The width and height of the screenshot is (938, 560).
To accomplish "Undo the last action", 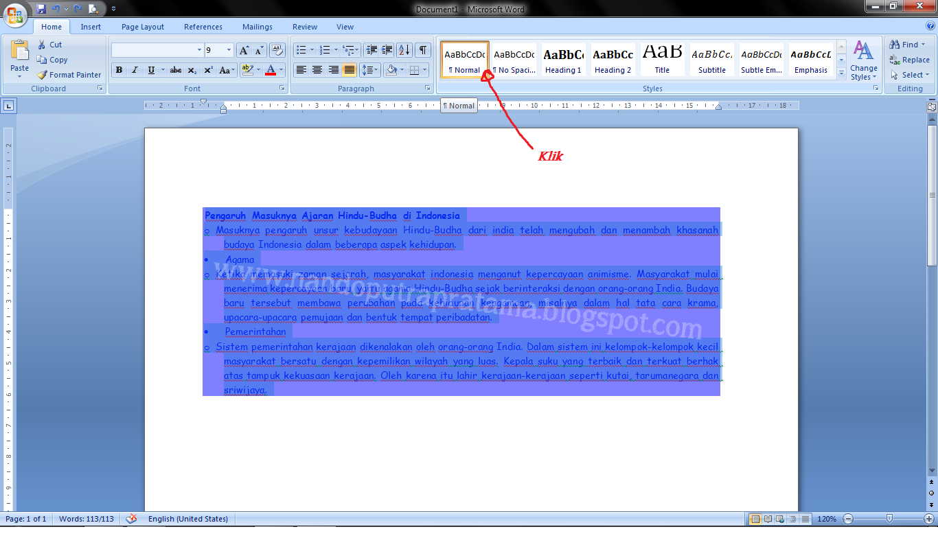I will coord(56,9).
